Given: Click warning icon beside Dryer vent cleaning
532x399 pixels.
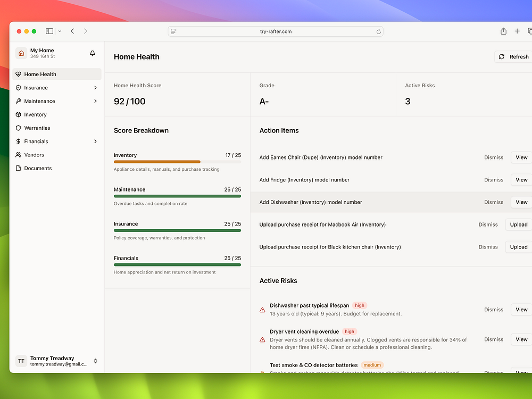Looking at the screenshot, I should coord(262,339).
